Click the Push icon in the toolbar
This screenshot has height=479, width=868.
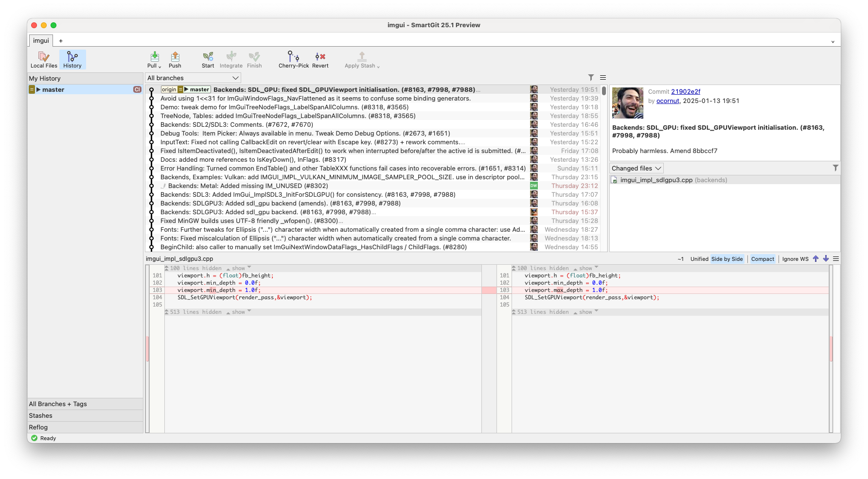pos(175,59)
